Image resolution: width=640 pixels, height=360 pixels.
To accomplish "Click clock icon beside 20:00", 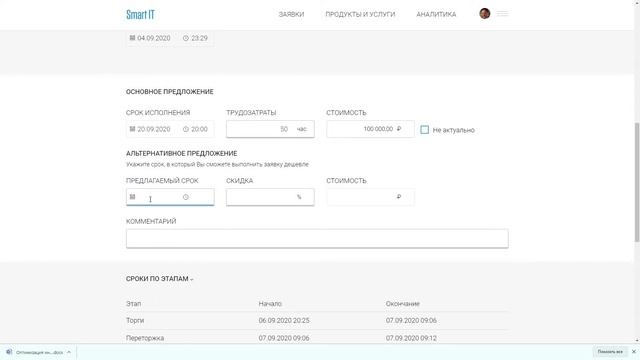I will coord(186,129).
